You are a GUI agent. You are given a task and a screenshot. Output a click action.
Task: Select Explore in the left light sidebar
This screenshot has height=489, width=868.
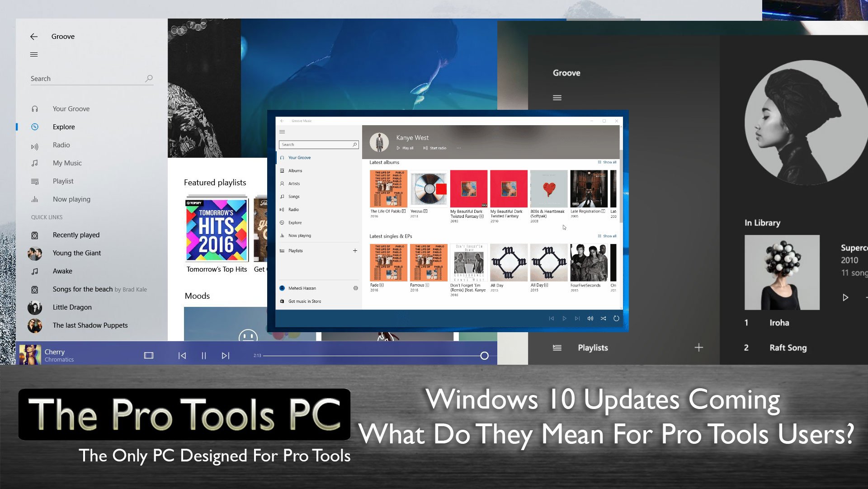[64, 127]
